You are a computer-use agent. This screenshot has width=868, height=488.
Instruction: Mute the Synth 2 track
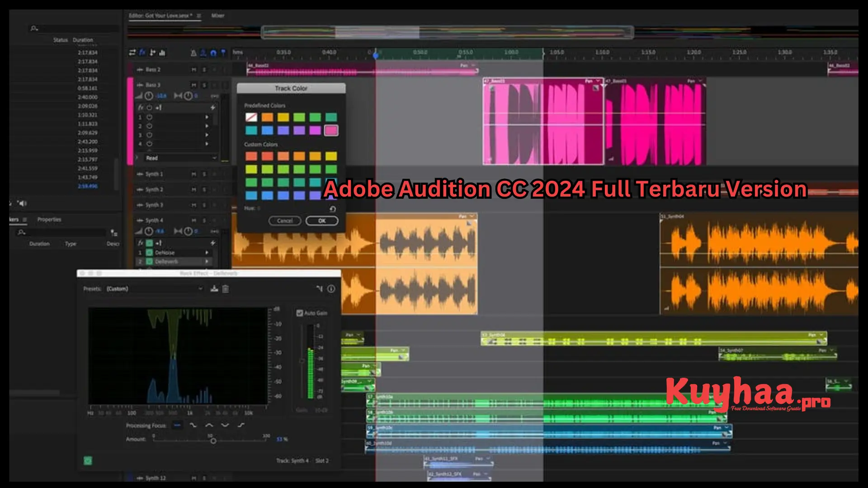[194, 189]
